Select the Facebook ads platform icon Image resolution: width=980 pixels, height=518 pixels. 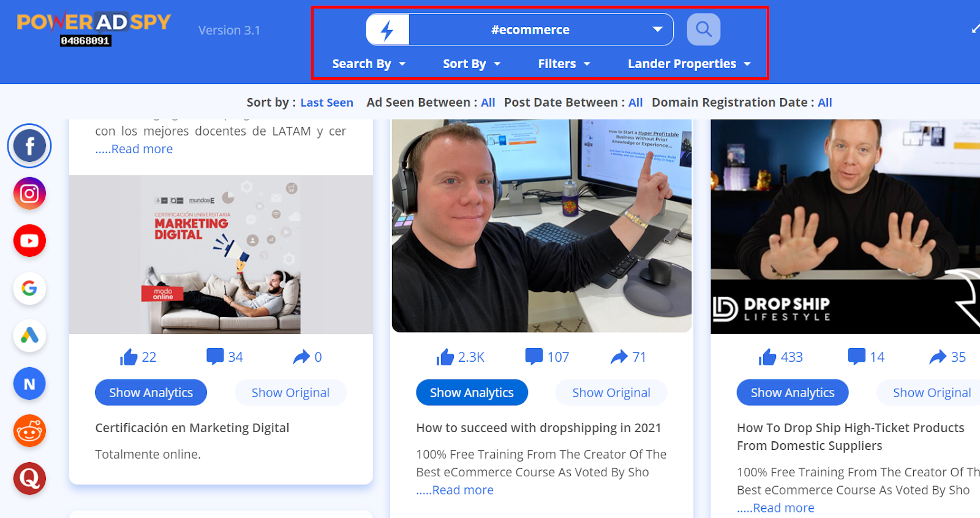(x=29, y=146)
